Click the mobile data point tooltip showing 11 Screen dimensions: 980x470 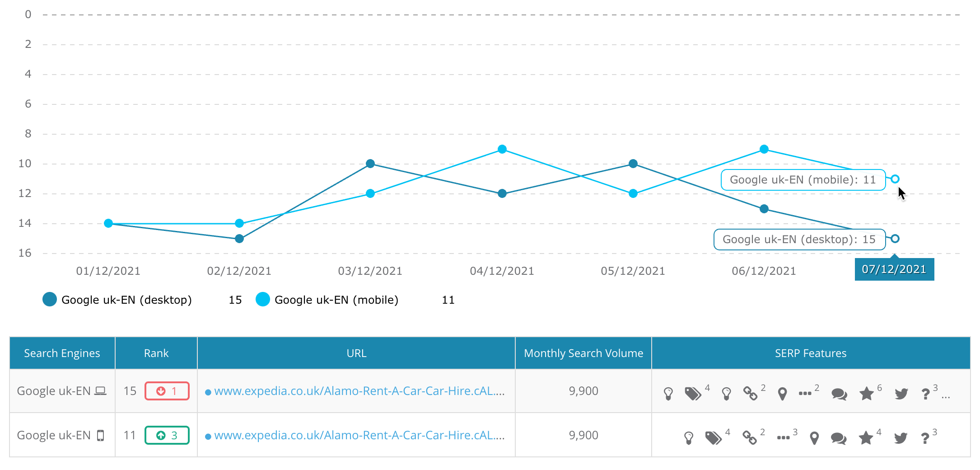coord(803,179)
